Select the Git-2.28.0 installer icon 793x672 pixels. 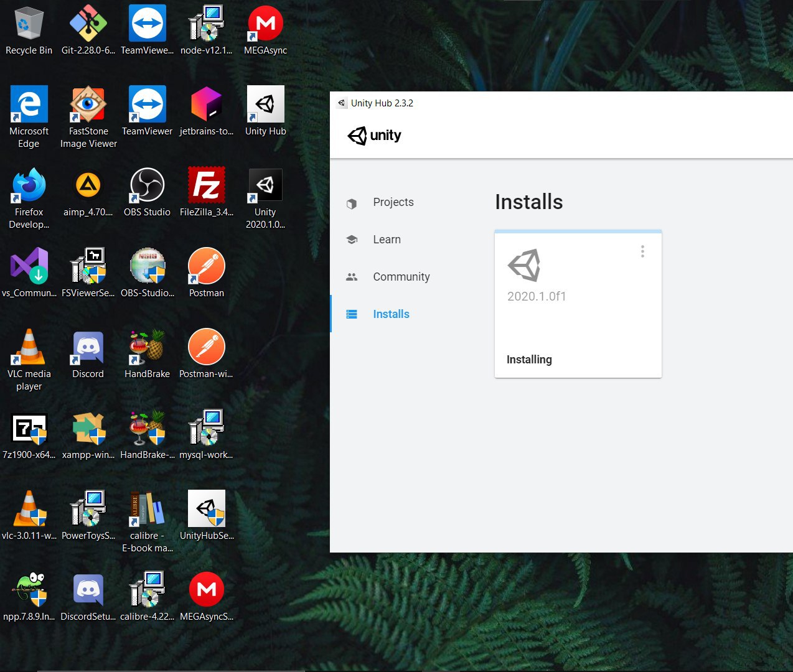[88, 30]
